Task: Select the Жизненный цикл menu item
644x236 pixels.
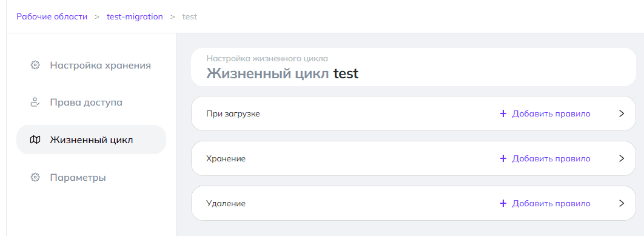Action: coord(91,140)
